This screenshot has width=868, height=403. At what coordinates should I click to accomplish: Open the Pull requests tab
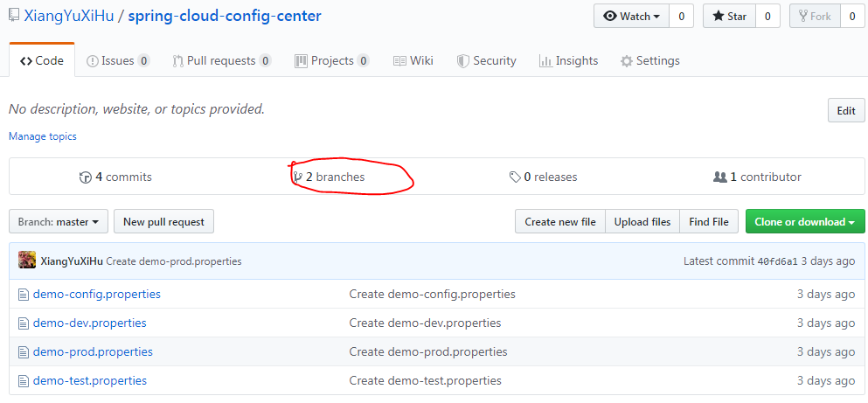coord(221,61)
